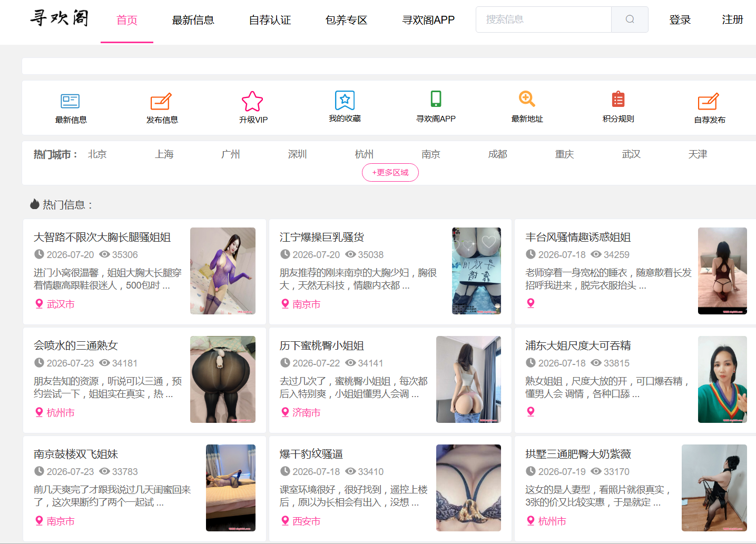
Task: Open the 包养专区 navigation item
Action: click(x=346, y=20)
